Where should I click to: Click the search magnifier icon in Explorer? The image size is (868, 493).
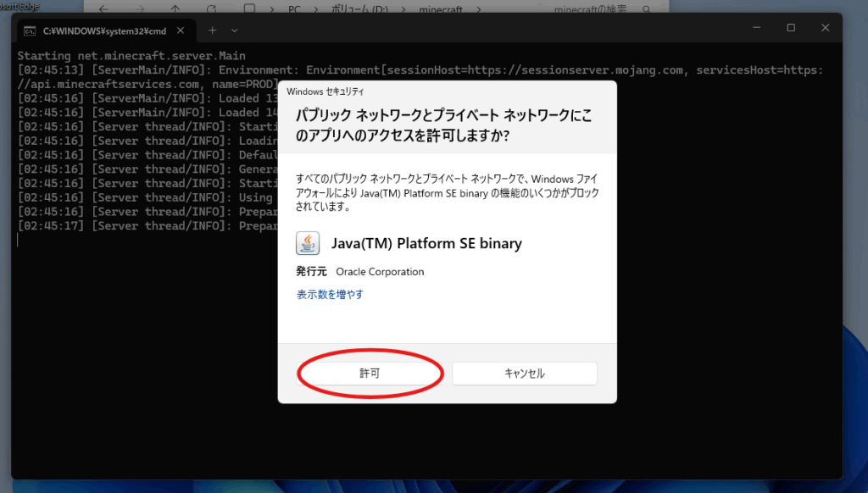[x=647, y=9]
